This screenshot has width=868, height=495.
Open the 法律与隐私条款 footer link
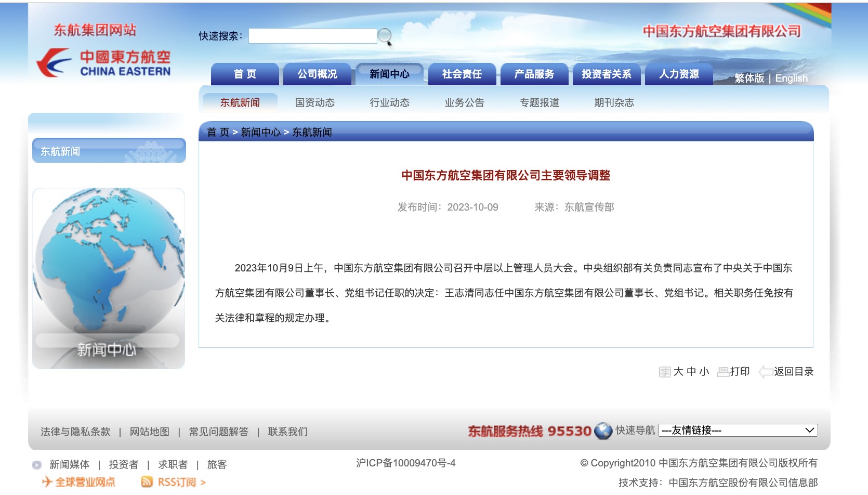[75, 432]
